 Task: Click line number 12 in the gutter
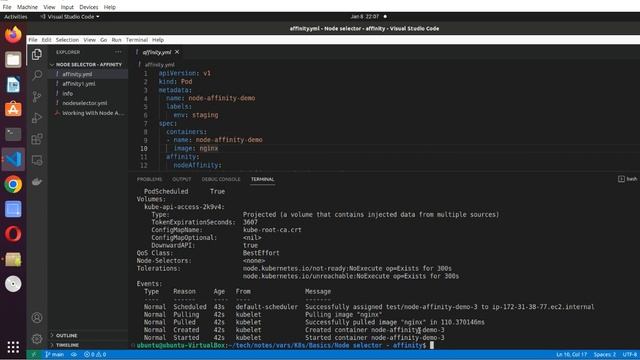pyautogui.click(x=144, y=165)
